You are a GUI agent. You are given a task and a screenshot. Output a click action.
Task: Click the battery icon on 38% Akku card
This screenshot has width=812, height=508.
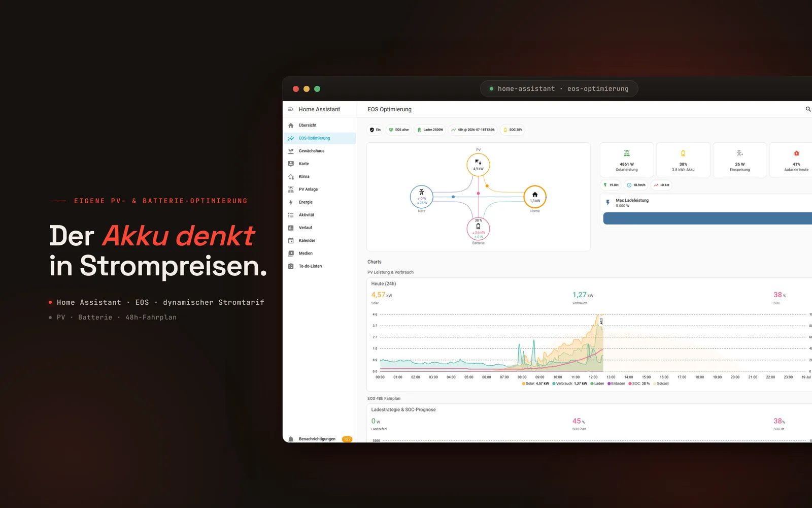point(683,153)
